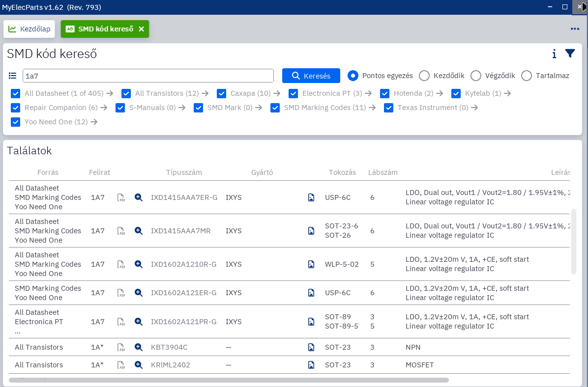
Task: View package image for USP-6C IXD1415AAA7ER-G
Action: (311, 197)
